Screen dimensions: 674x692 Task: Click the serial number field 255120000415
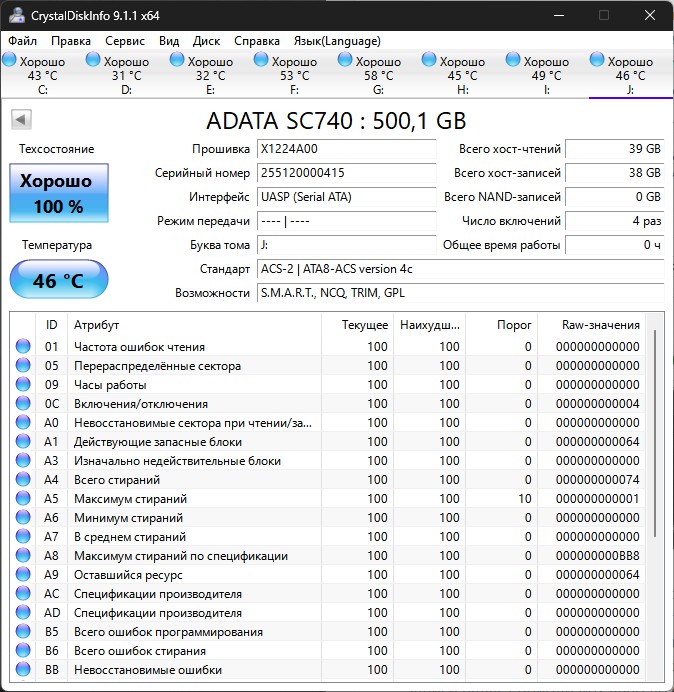click(x=346, y=173)
